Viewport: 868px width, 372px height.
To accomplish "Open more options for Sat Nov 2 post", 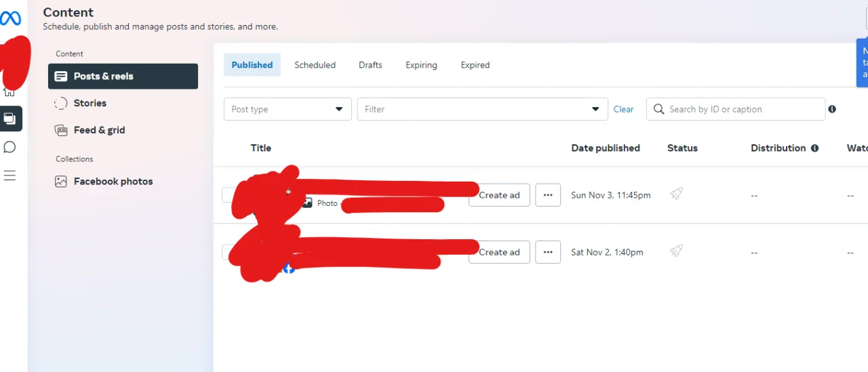I will (x=548, y=252).
